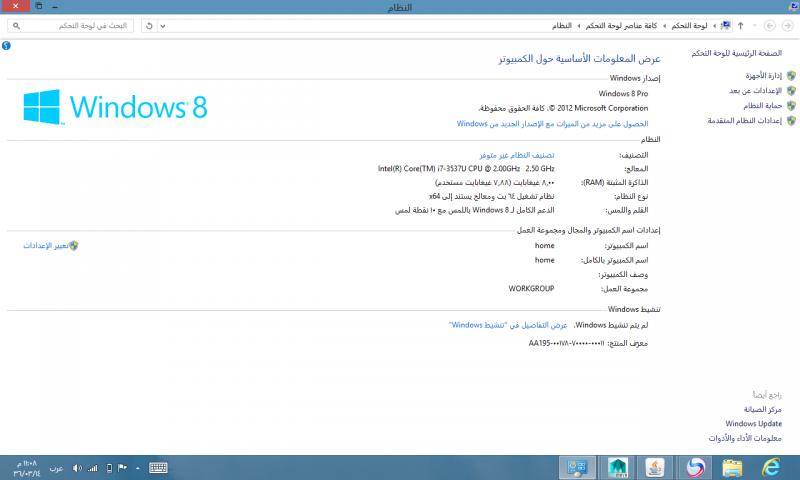
Task: Click the clock and date in the taskbar
Action: point(26,468)
